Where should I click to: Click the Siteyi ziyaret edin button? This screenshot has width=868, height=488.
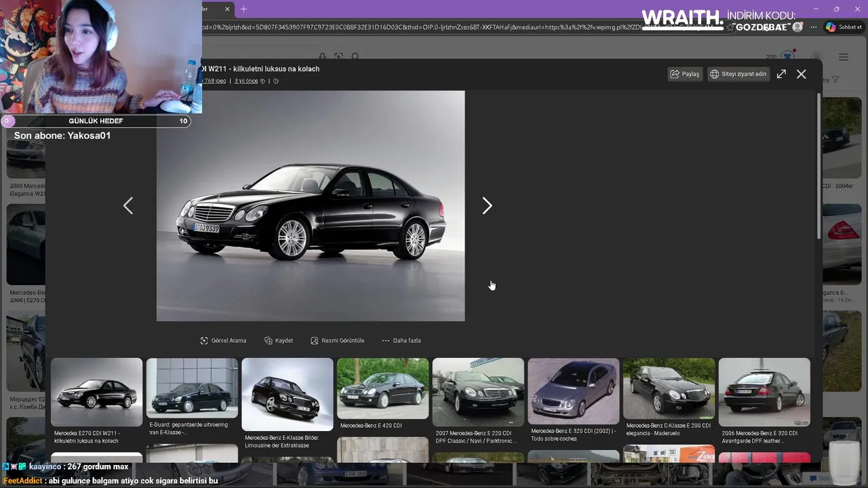point(738,74)
